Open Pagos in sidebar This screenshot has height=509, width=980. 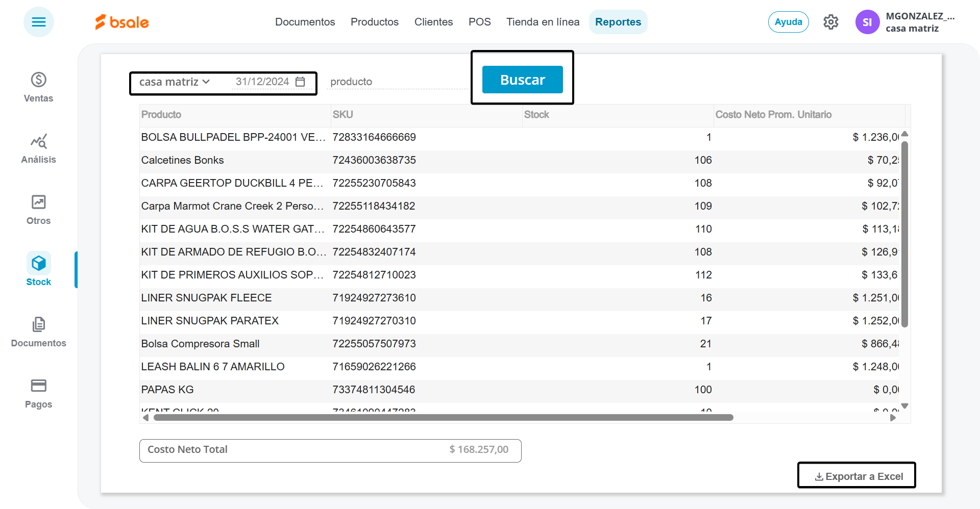click(x=39, y=393)
